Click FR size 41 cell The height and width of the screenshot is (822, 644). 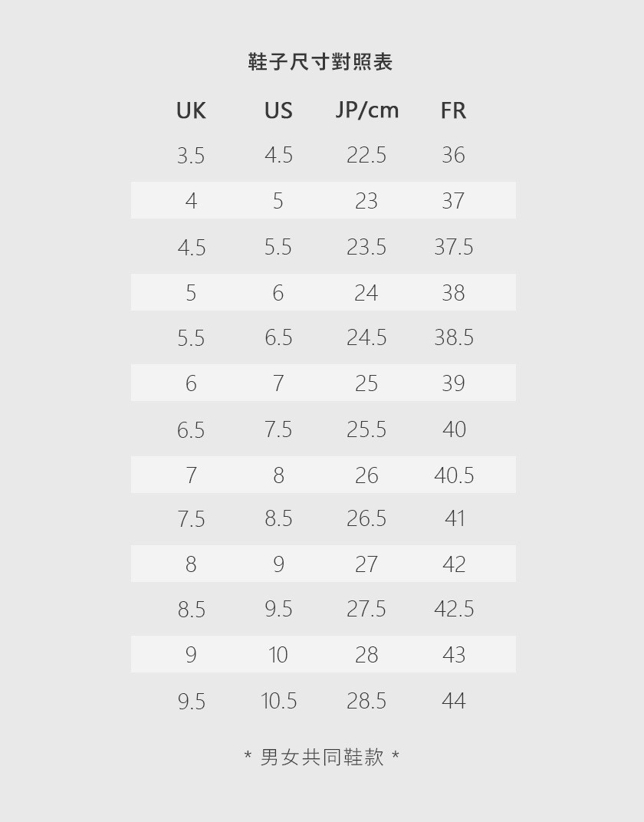tap(454, 519)
